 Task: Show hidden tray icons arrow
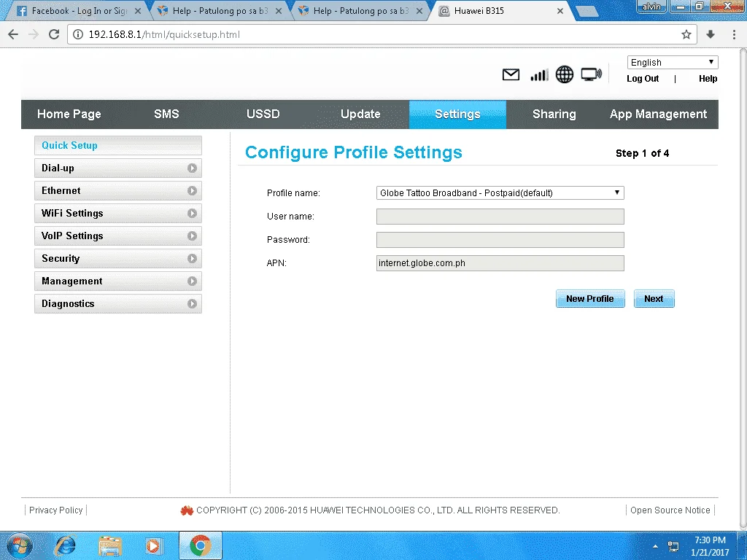click(655, 546)
